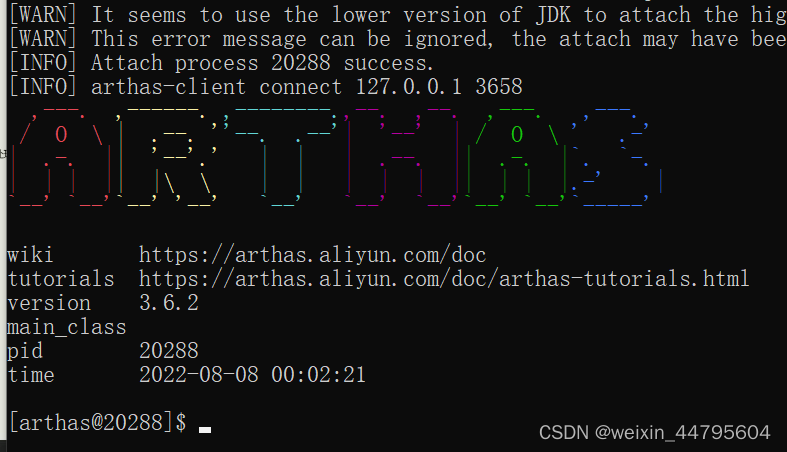Click the 'pid' label
The image size is (787, 452).
(x=25, y=351)
